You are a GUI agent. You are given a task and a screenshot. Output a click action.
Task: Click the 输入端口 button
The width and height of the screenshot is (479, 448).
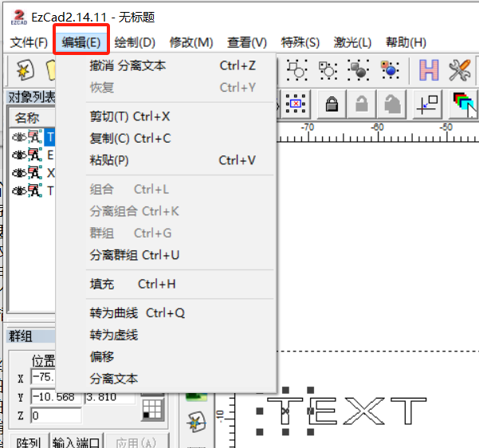point(76,442)
